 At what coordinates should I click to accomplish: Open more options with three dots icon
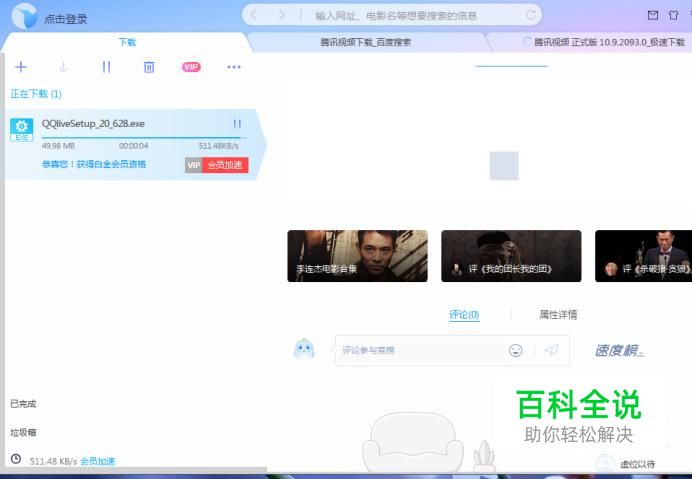click(x=233, y=67)
